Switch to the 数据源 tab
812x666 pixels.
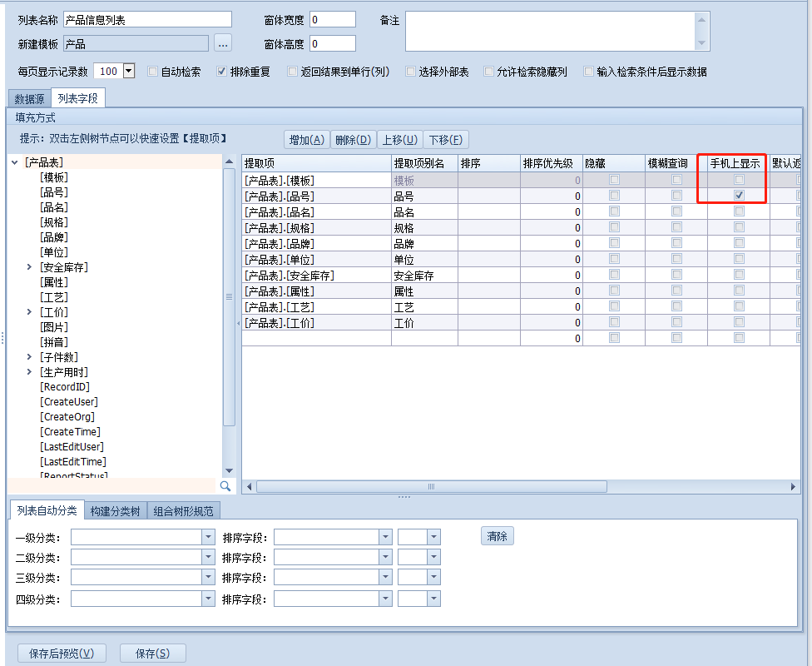pos(29,99)
